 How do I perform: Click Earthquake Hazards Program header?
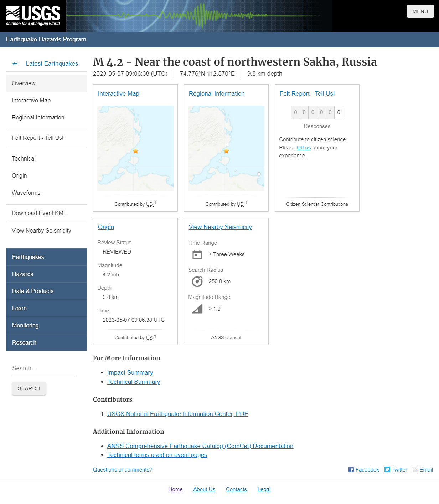(x=46, y=39)
